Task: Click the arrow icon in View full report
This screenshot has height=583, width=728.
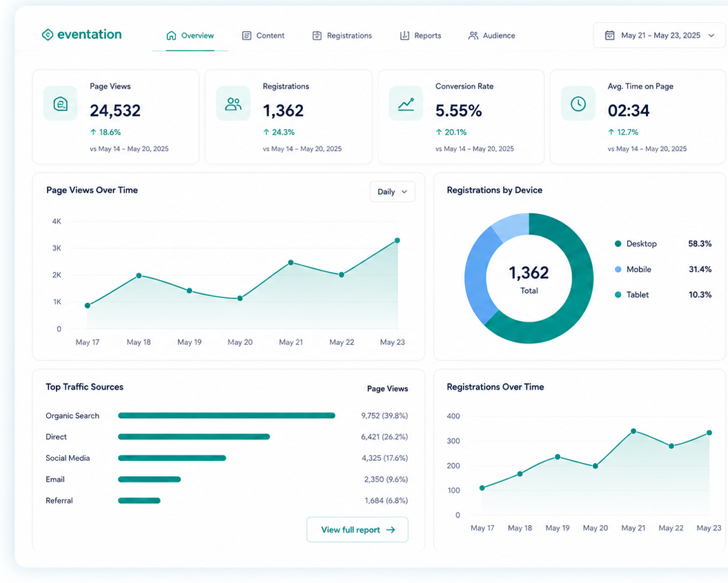Action: [x=391, y=530]
